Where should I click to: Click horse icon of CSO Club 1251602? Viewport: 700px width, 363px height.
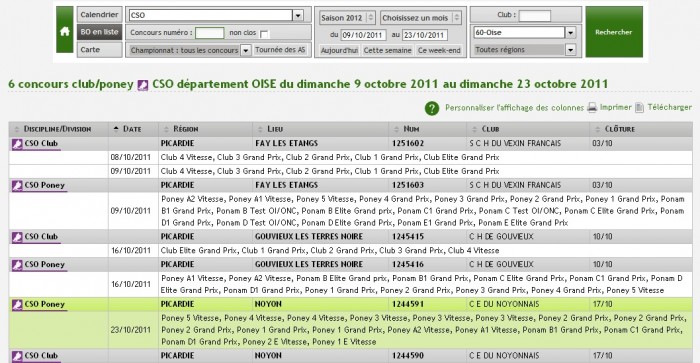17,144
